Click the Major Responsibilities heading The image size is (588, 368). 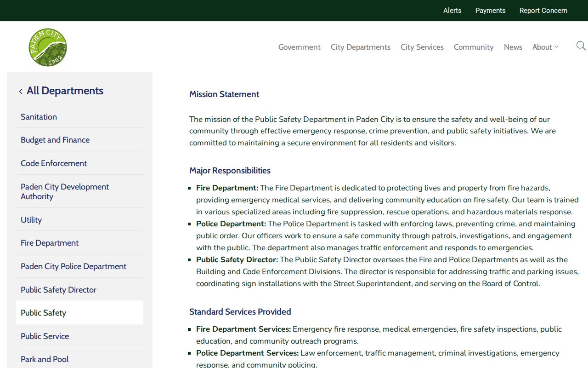click(230, 171)
